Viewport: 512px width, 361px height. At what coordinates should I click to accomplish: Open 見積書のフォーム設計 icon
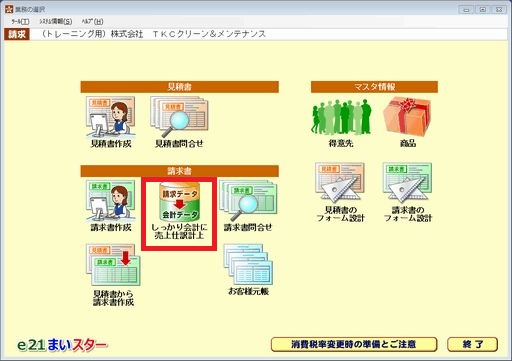click(340, 183)
